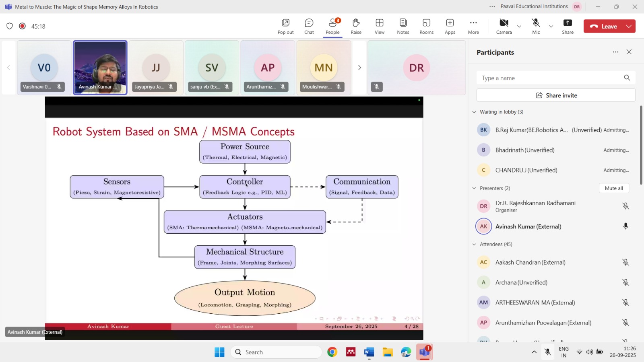Collapse the Attendees list

click(x=474, y=245)
